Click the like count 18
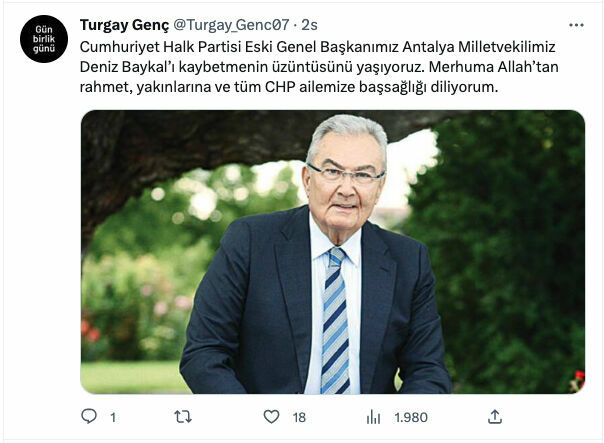The image size is (604, 443). point(299,417)
